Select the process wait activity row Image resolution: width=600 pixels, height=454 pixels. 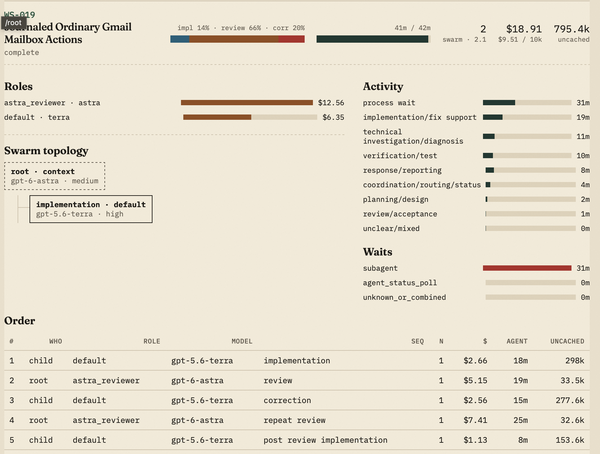coord(476,103)
